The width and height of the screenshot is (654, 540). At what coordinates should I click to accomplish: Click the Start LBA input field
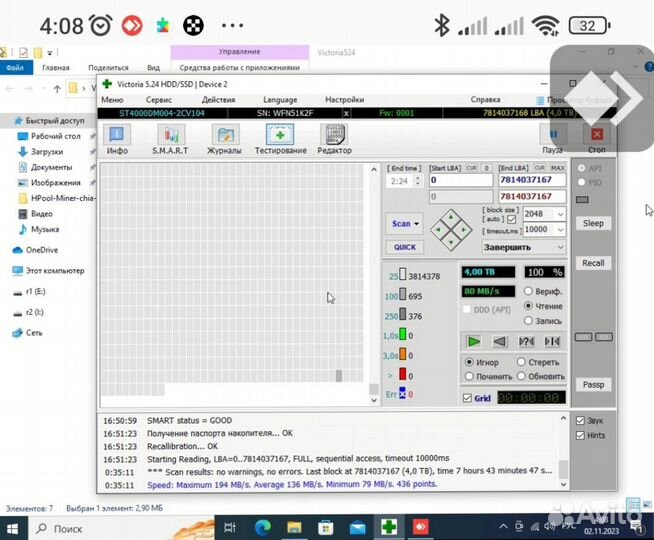(x=461, y=180)
